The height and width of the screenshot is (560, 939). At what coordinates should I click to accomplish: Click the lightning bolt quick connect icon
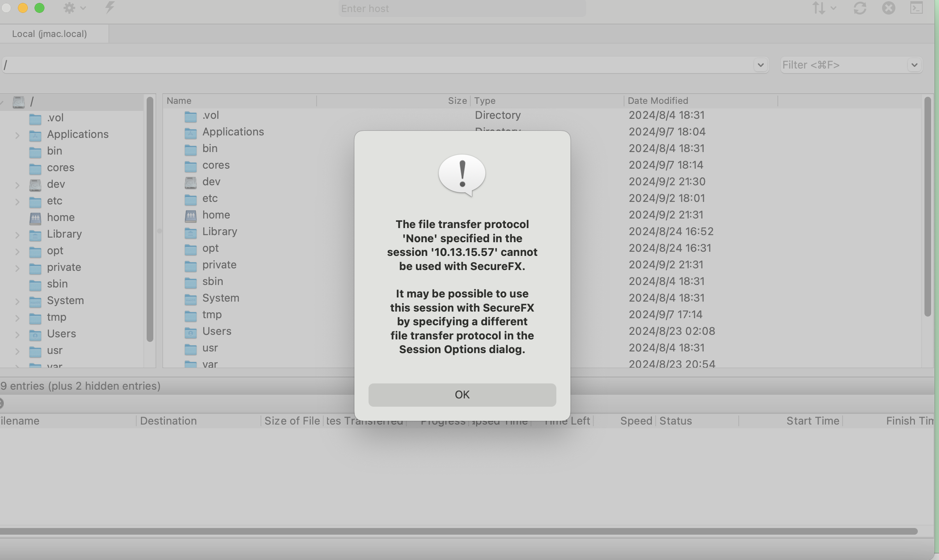pyautogui.click(x=110, y=7)
